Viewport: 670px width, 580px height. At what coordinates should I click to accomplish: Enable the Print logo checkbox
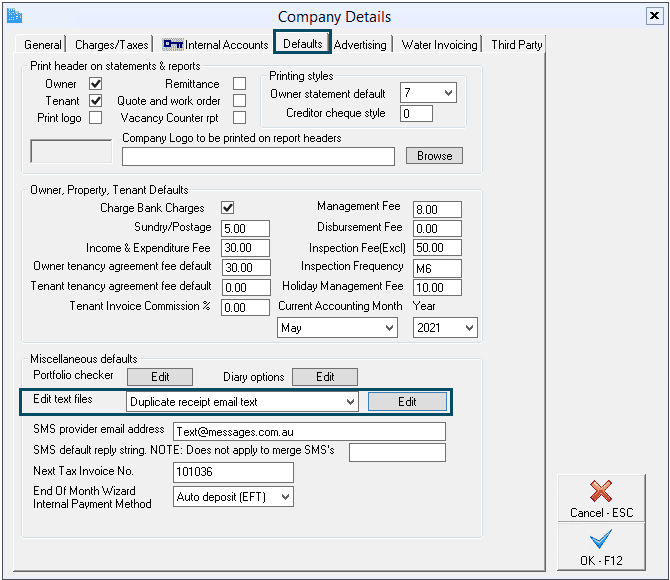[95, 118]
